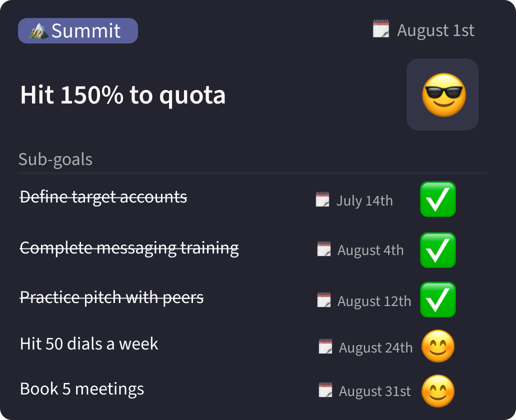Click calendar icon beside August 1st

[x=381, y=29]
